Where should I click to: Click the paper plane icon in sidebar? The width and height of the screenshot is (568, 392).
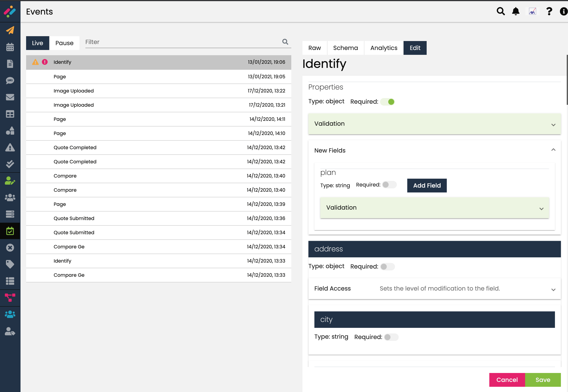(10, 30)
